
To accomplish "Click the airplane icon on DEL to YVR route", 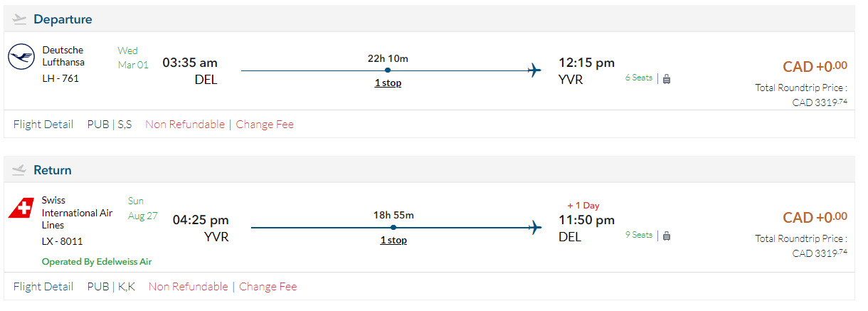I will point(534,70).
